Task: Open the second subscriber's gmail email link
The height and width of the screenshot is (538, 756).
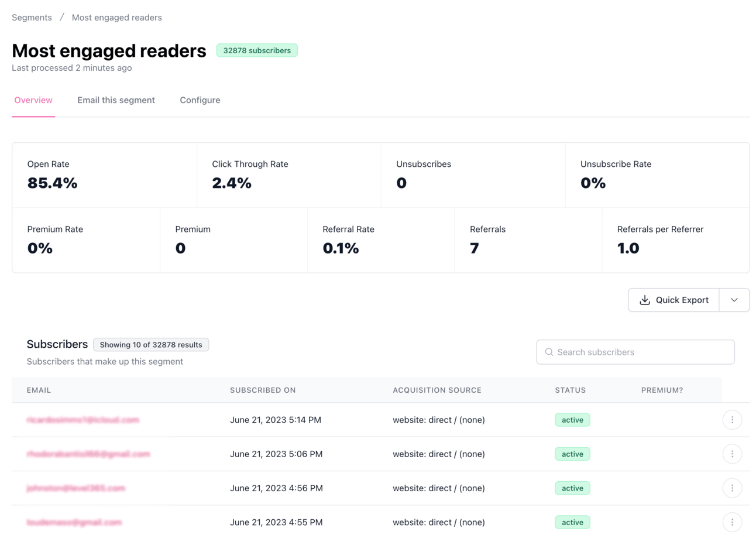Action: click(88, 454)
